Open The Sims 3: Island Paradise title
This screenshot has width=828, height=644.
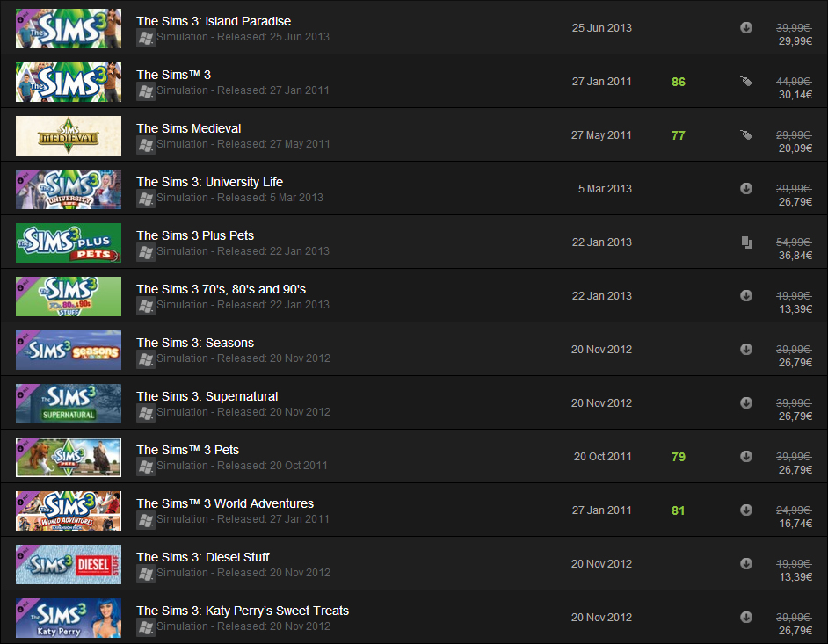click(214, 21)
